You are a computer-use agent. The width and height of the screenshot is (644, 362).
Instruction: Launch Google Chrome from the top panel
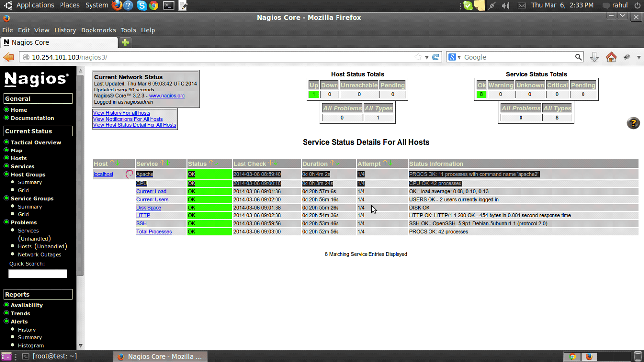pos(153,5)
